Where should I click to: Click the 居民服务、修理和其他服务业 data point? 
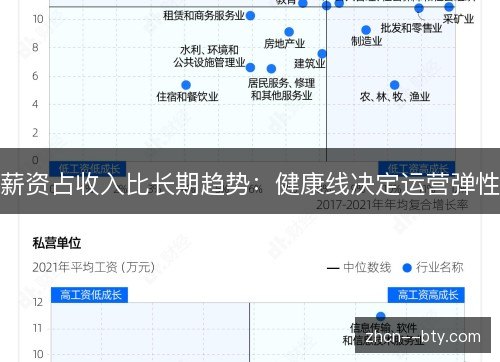[271, 69]
